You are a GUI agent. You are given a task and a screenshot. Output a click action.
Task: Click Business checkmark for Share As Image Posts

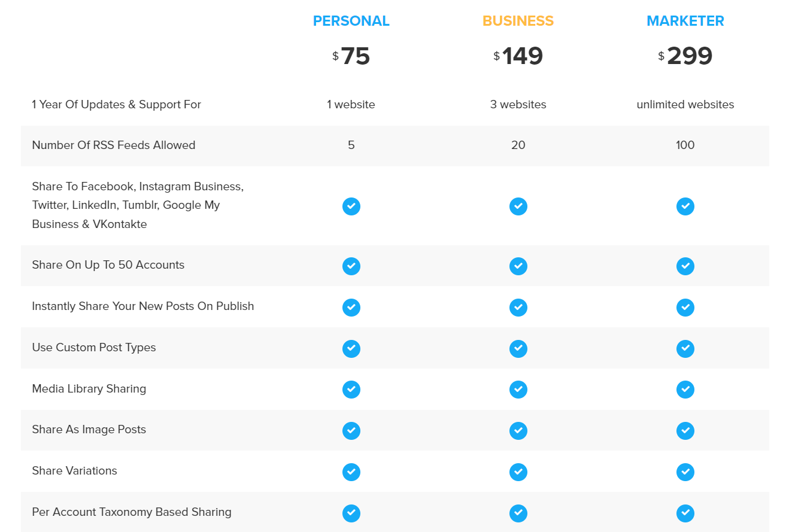click(x=518, y=431)
